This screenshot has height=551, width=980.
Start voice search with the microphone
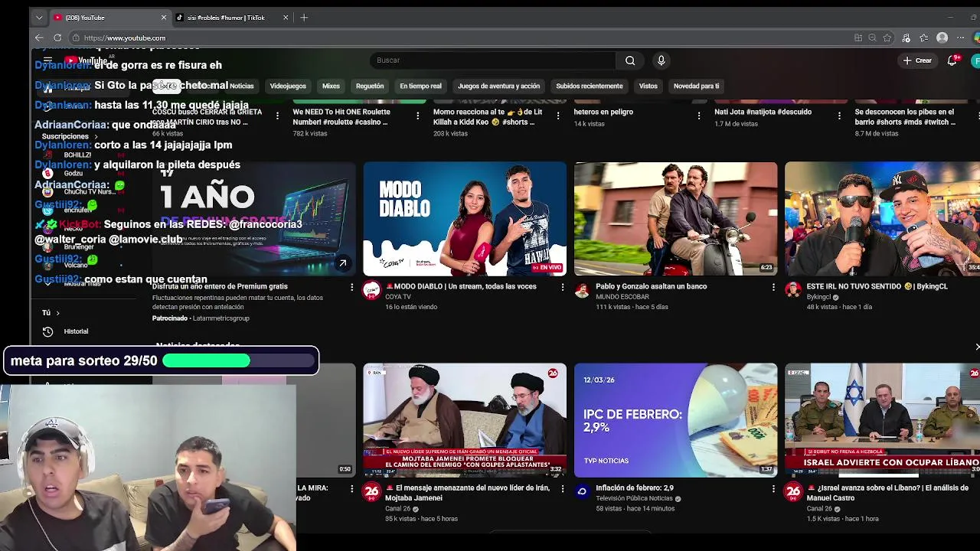click(x=661, y=60)
